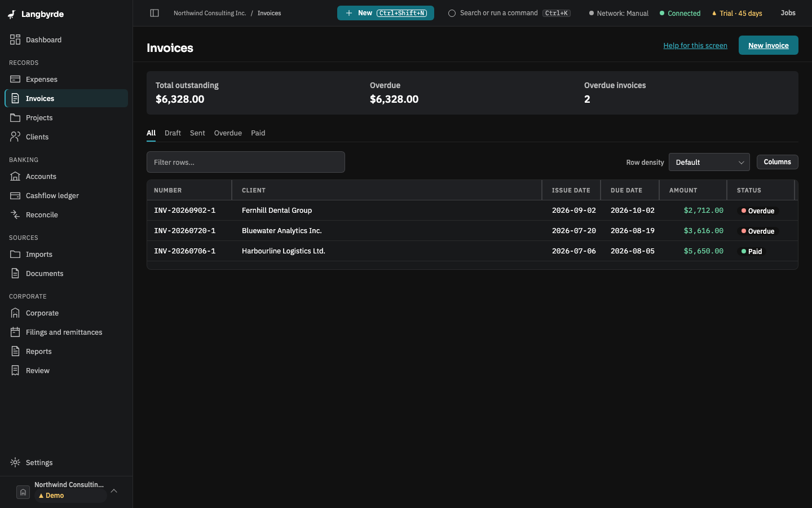This screenshot has height=508, width=812.
Task: Click the Imports folder icon
Action: click(x=15, y=254)
